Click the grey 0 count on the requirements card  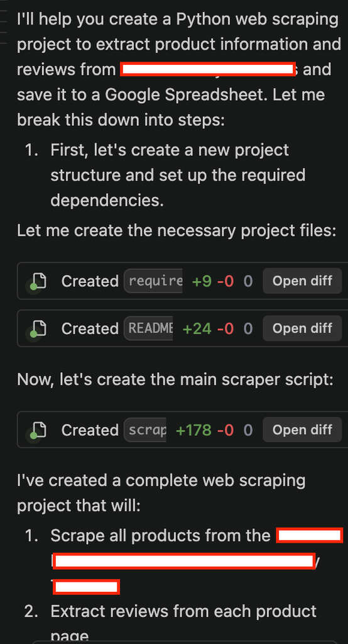point(248,281)
